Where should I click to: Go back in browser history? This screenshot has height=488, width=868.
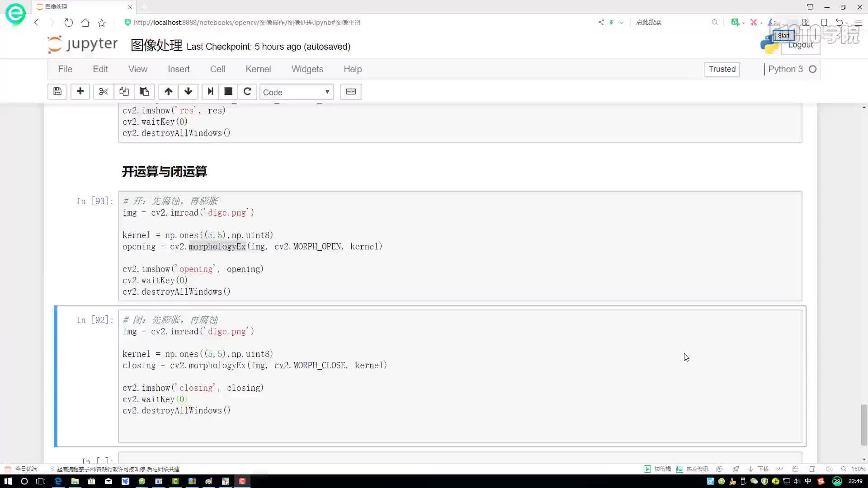point(37,22)
